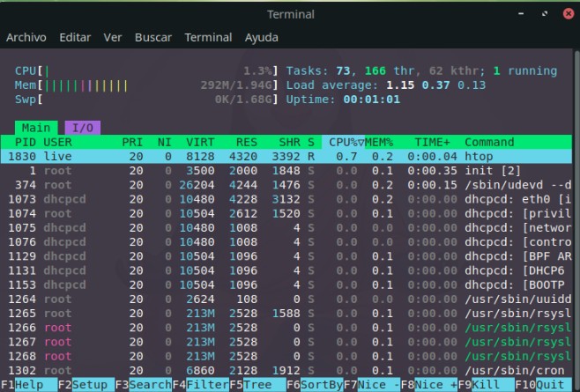This screenshot has width=580, height=392.
Task: Sort by the Command column header
Action: coord(489,142)
